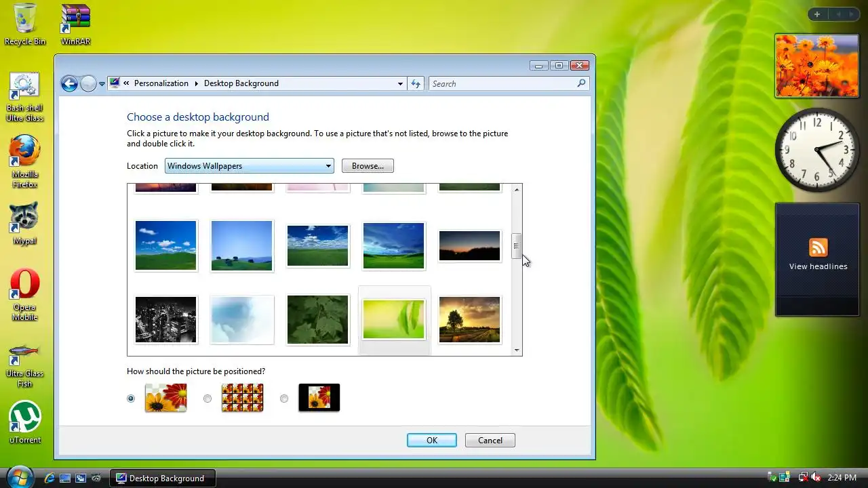The height and width of the screenshot is (488, 868).
Task: Pick the selected yellow-green leaf wallpaper
Action: click(x=394, y=319)
